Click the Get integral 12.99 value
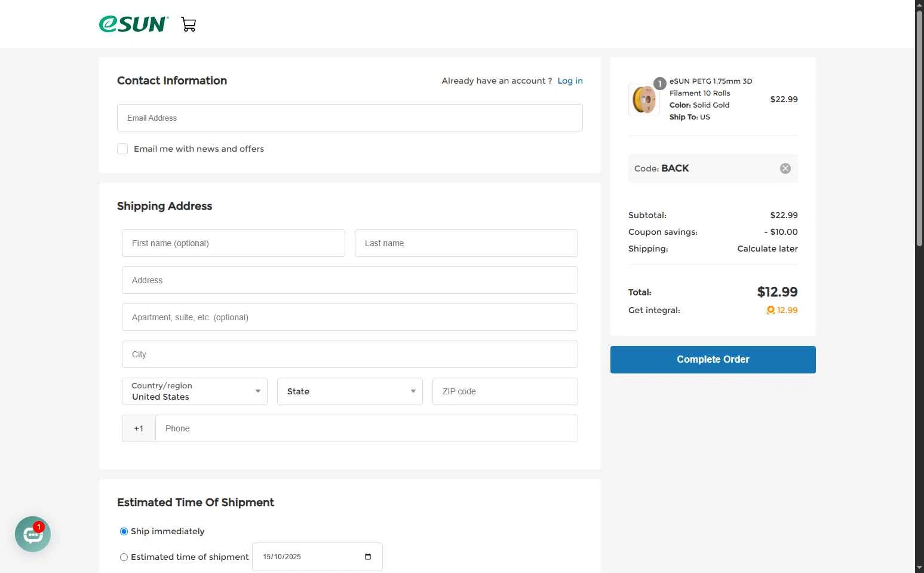 [x=787, y=310]
